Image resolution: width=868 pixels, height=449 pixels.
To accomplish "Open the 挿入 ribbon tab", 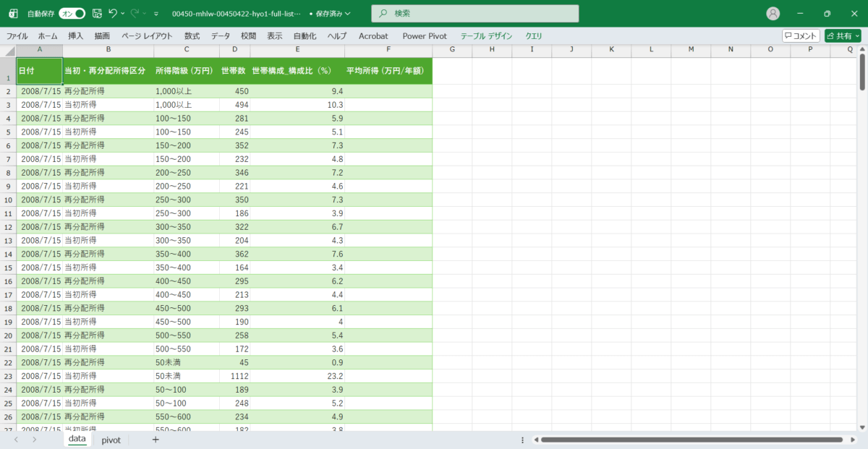I will tap(76, 35).
